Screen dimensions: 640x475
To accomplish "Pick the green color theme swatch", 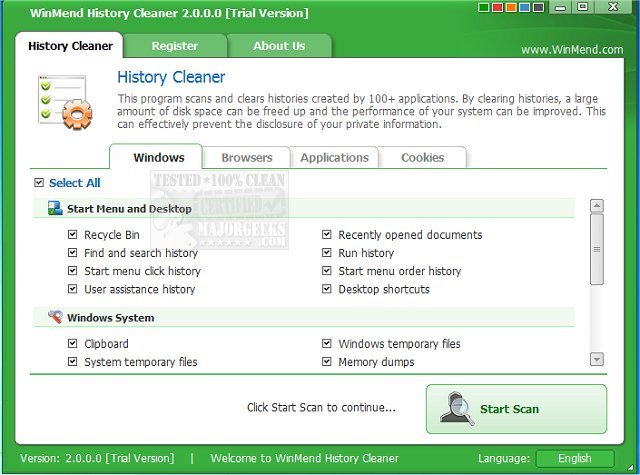I will pos(484,7).
